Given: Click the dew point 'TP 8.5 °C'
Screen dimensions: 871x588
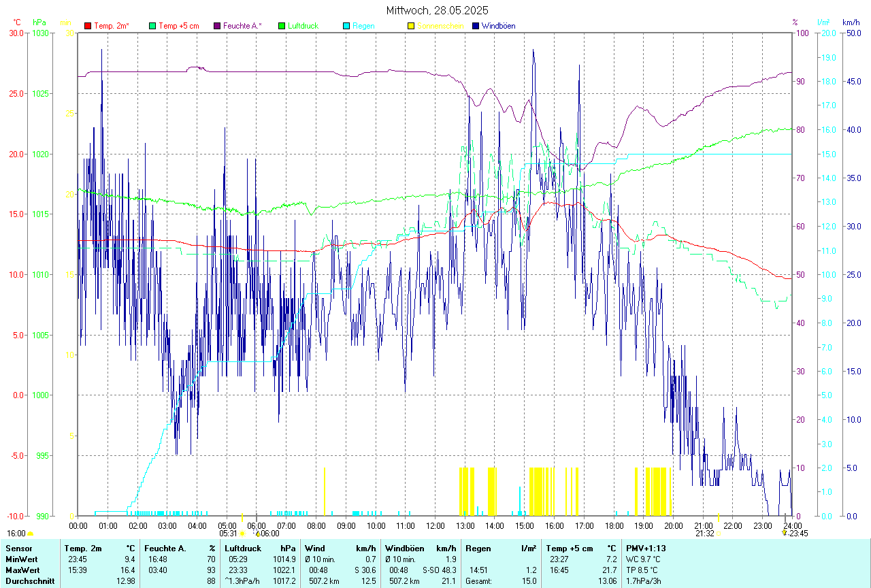Looking at the screenshot, I should [643, 570].
